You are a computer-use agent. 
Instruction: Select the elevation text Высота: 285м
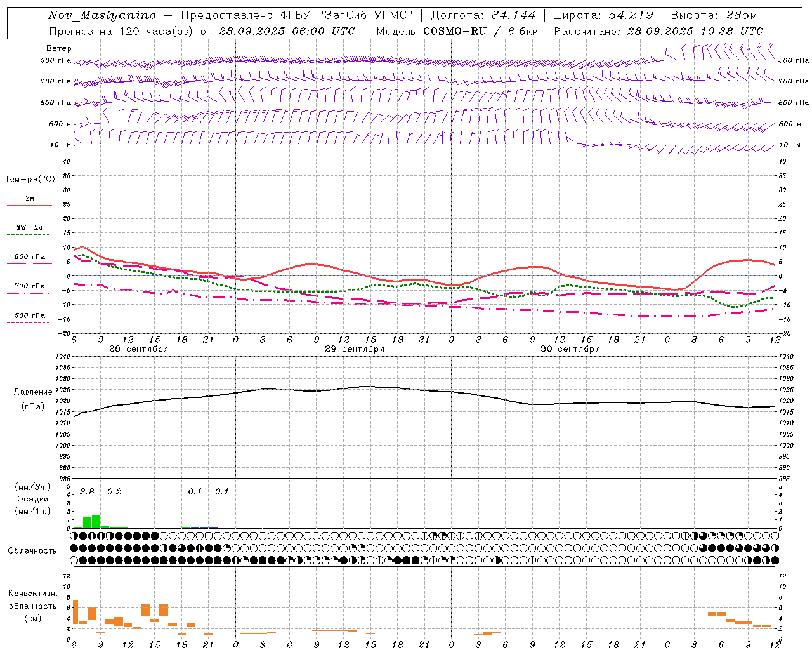coord(714,15)
